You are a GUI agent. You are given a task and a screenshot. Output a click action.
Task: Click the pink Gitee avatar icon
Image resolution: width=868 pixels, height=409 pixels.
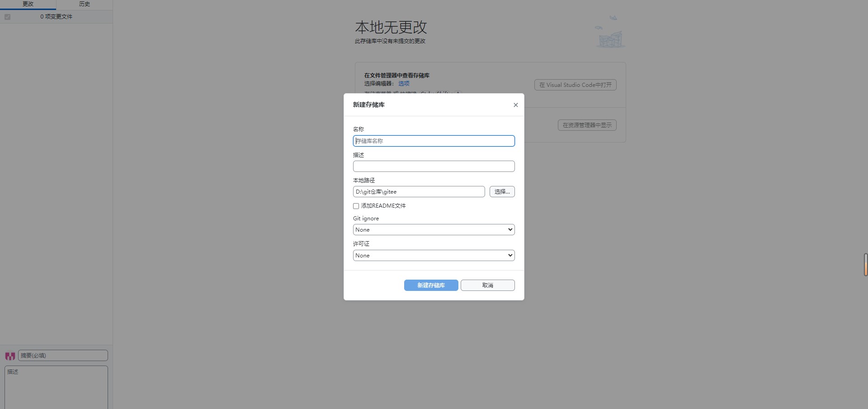pos(10,356)
